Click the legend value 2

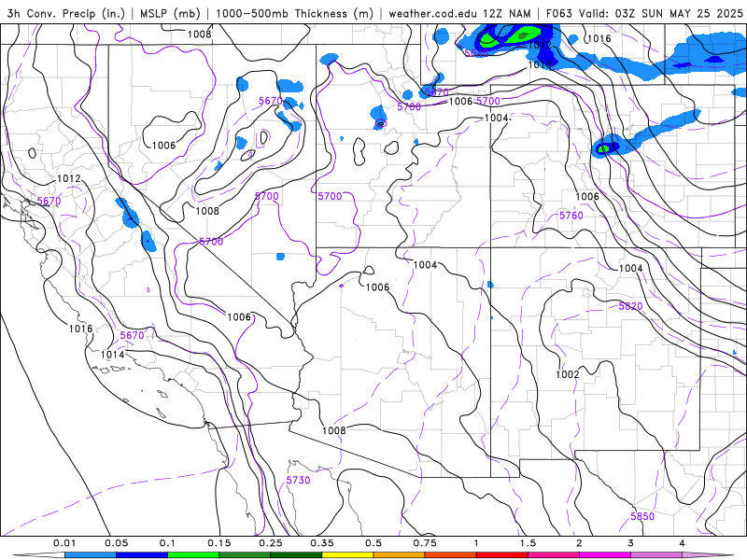tap(579, 543)
